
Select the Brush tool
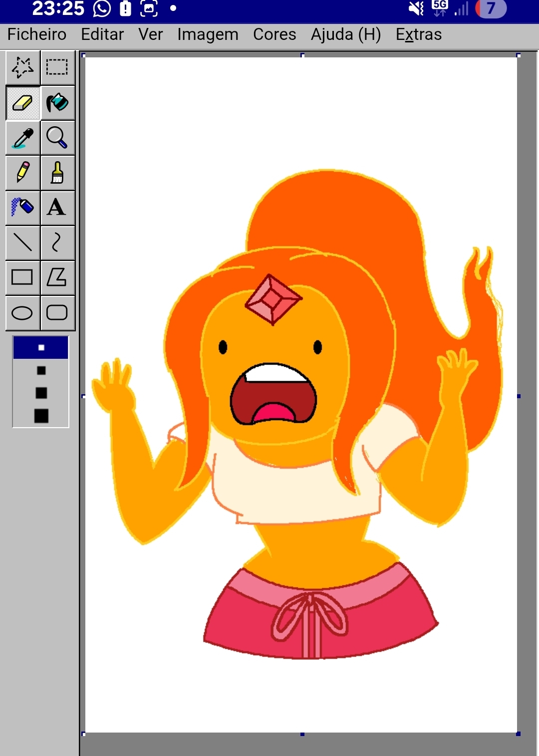[x=57, y=173]
